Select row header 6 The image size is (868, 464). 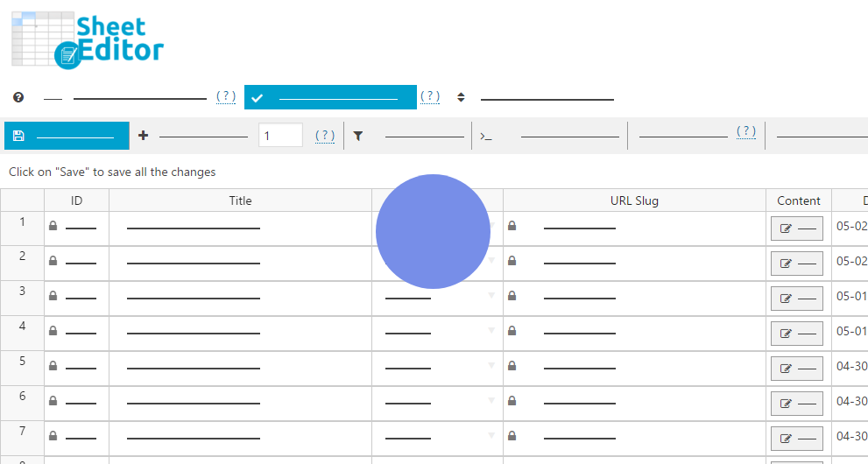[x=22, y=403]
